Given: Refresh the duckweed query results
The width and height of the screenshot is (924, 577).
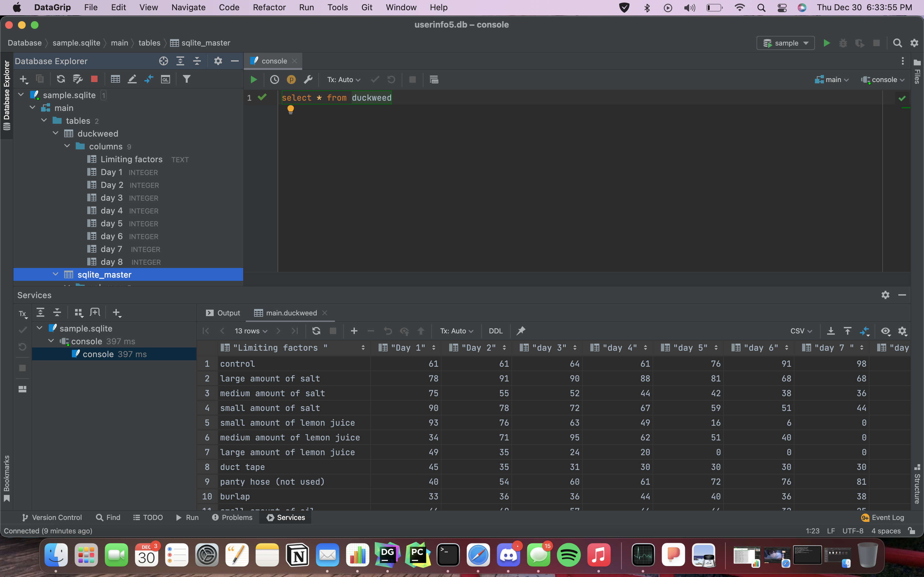Looking at the screenshot, I should point(316,331).
